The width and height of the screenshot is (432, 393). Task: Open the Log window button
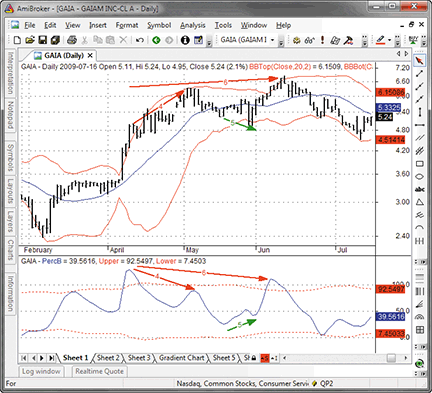pyautogui.click(x=41, y=371)
